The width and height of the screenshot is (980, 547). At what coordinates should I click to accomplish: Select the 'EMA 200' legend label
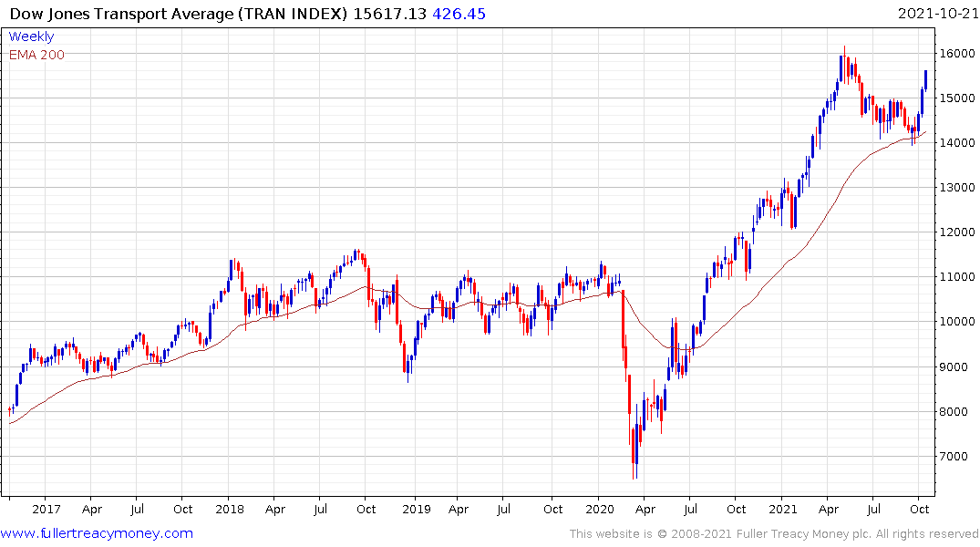36,55
